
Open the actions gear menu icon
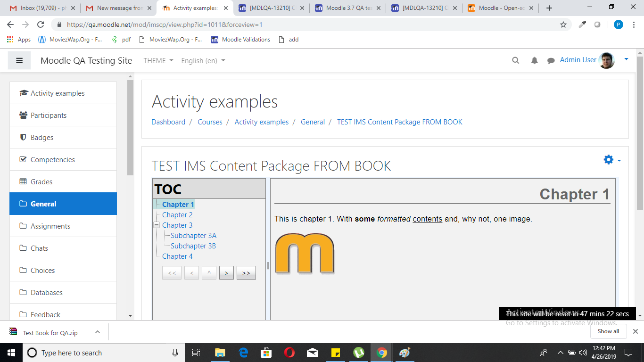[609, 160]
